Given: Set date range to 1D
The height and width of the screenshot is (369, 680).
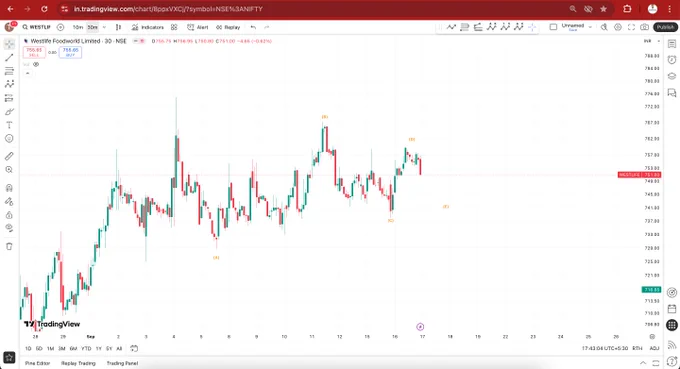Looking at the screenshot, I should 28,348.
